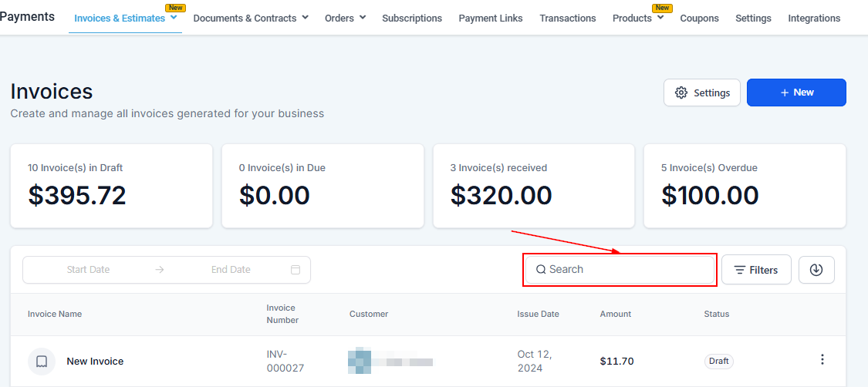Click the Draft status badge
This screenshot has width=868, height=387.
tap(718, 361)
